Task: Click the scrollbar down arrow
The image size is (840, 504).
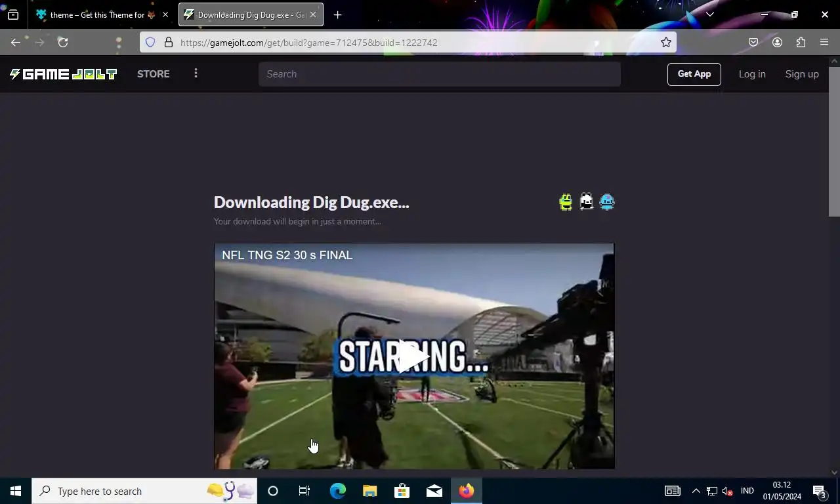Action: [834, 472]
